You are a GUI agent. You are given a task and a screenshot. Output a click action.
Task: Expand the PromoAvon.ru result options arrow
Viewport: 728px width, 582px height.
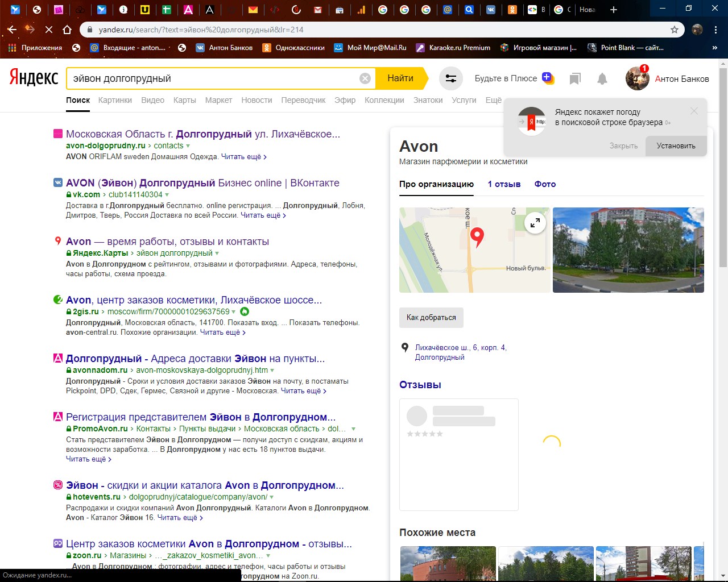tap(353, 429)
